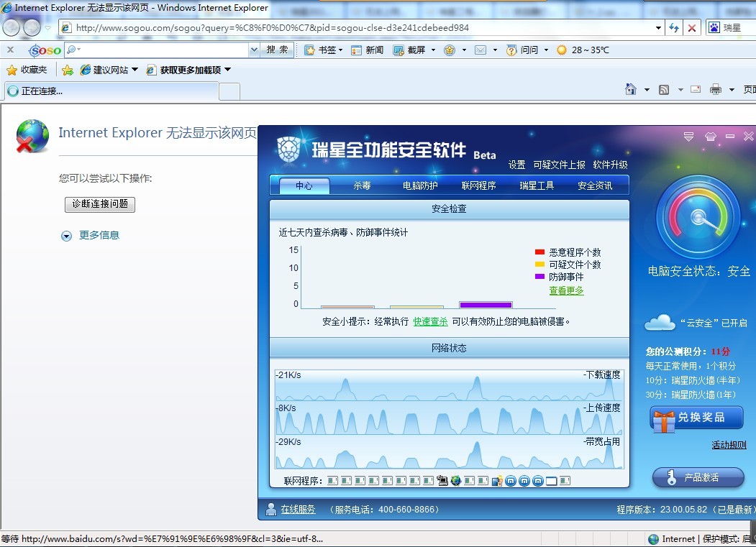Select the 安全资讯 tab
Viewport: 756px width, 547px height.
click(x=595, y=185)
